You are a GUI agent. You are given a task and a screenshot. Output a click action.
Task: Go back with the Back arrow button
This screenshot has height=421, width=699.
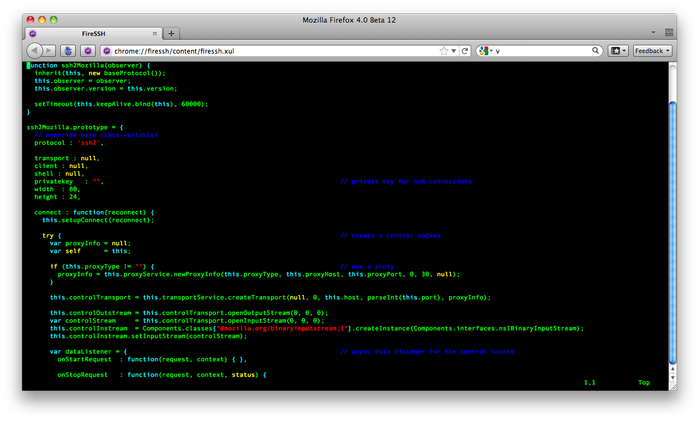point(34,51)
